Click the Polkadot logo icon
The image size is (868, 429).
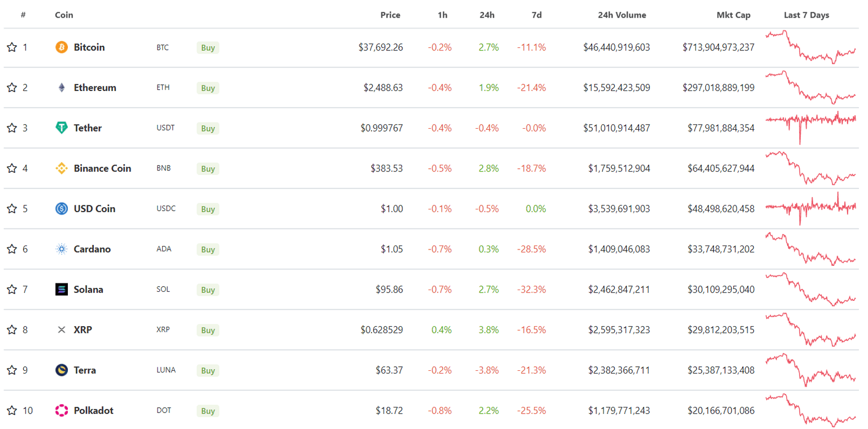click(x=62, y=410)
